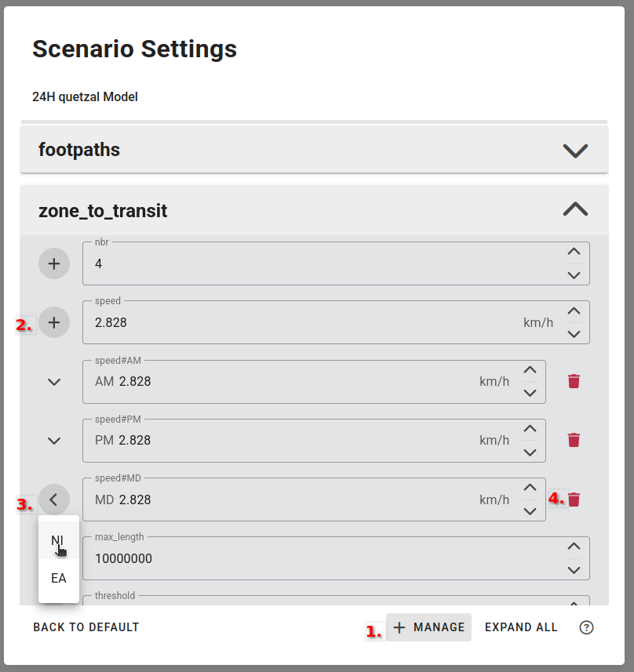
Task: Click the plus icon beside nbr field
Action: coord(54,263)
